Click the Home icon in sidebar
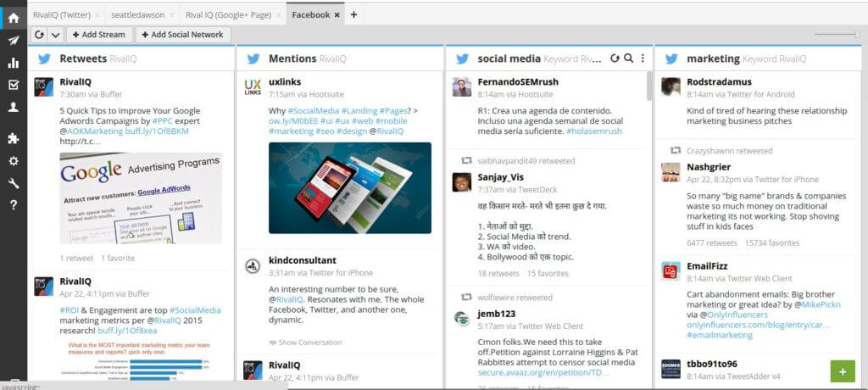 click(x=13, y=16)
